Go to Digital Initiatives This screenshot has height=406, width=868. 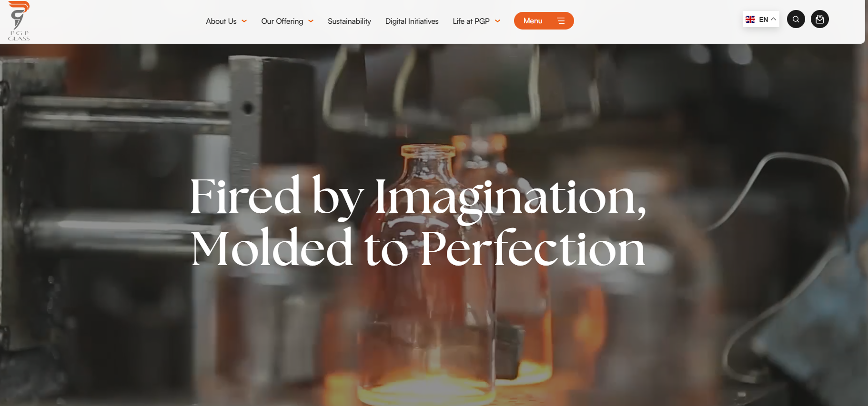(412, 21)
